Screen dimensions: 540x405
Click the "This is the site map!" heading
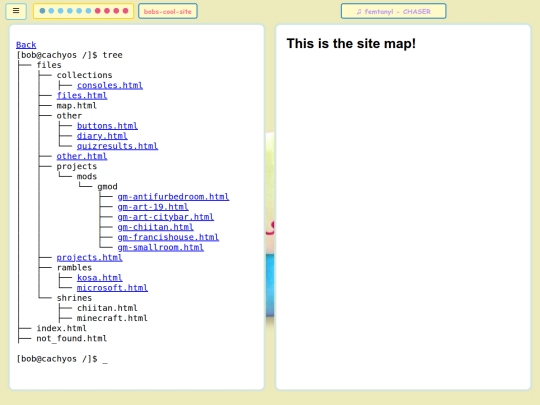click(351, 44)
